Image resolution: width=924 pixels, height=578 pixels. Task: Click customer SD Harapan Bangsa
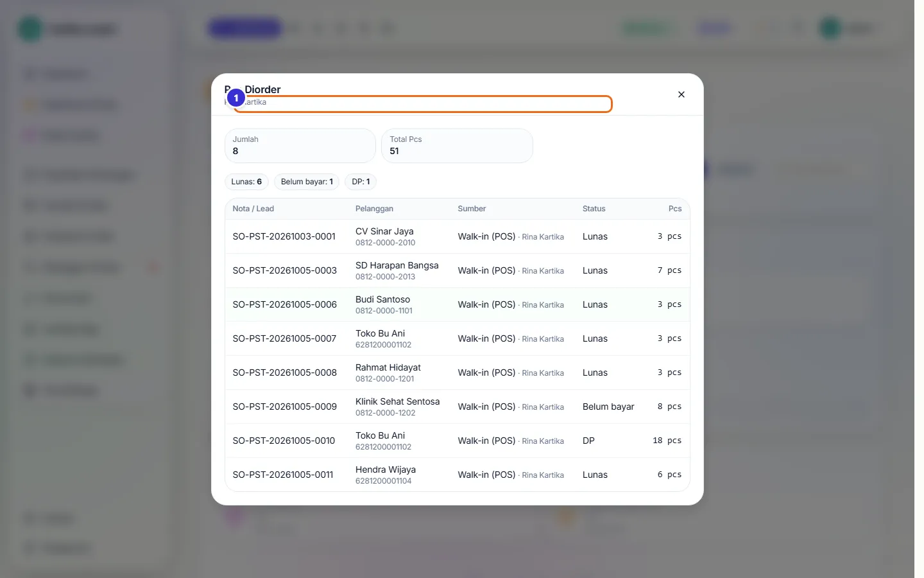point(397,265)
